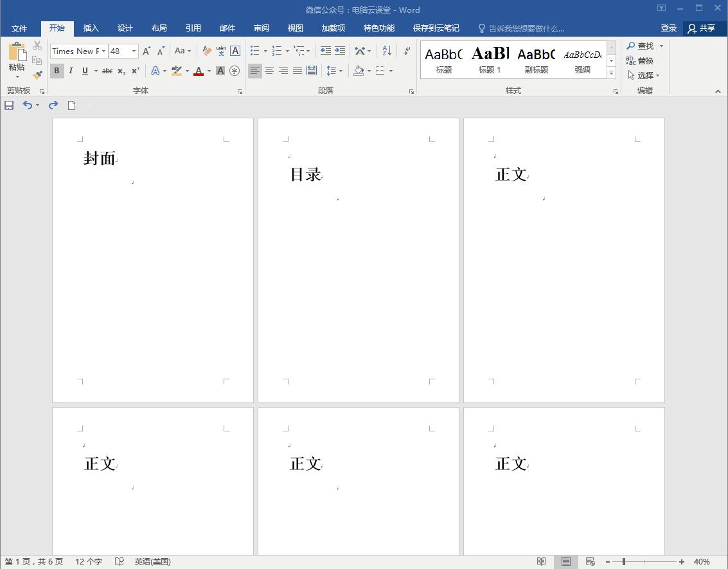Click the zoom slider handle
728x569 pixels.
click(x=624, y=561)
